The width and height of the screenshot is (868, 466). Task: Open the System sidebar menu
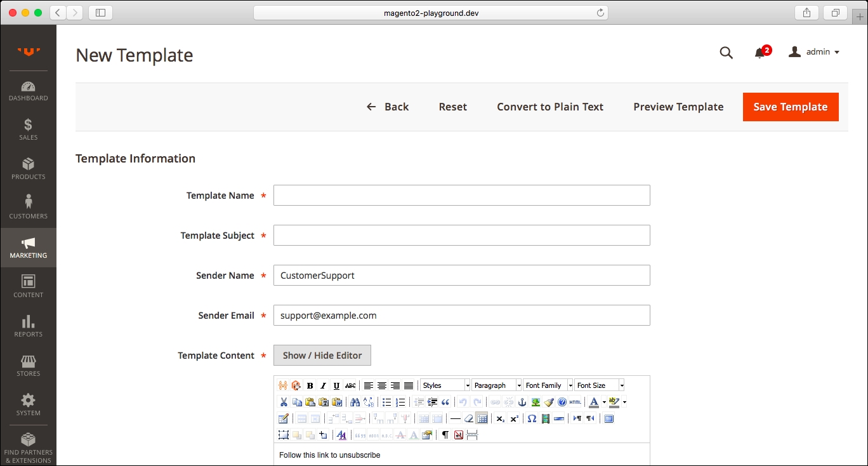[x=28, y=406]
